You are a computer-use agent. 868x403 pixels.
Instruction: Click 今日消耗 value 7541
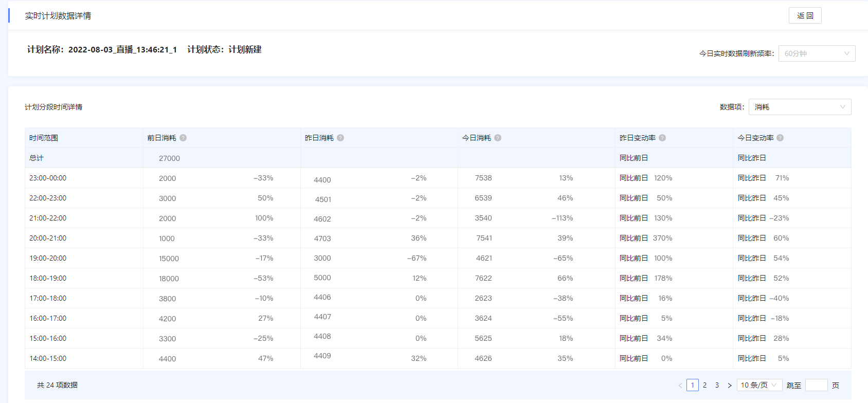pyautogui.click(x=484, y=238)
